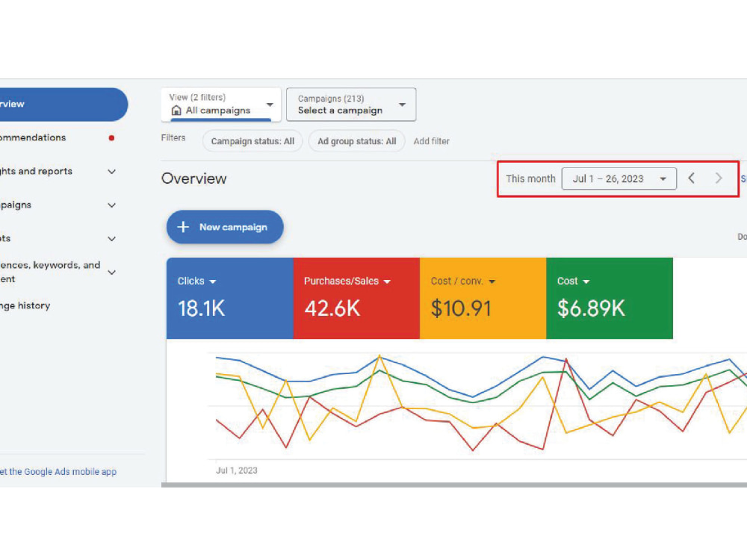Click the 18.1K clicks value
This screenshot has height=560, width=747.
pyautogui.click(x=201, y=308)
